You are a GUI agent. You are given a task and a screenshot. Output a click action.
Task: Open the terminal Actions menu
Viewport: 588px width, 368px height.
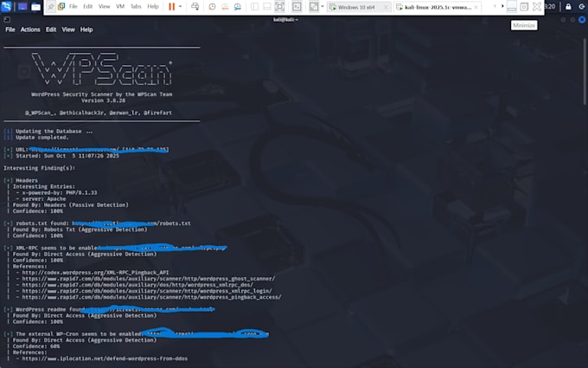tap(30, 29)
